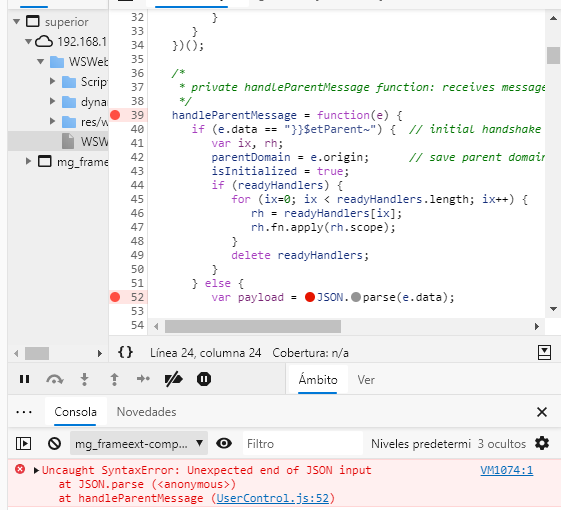Open the mg_frameext-comp context dropdown
Image resolution: width=561 pixels, height=510 pixels.
(x=139, y=444)
